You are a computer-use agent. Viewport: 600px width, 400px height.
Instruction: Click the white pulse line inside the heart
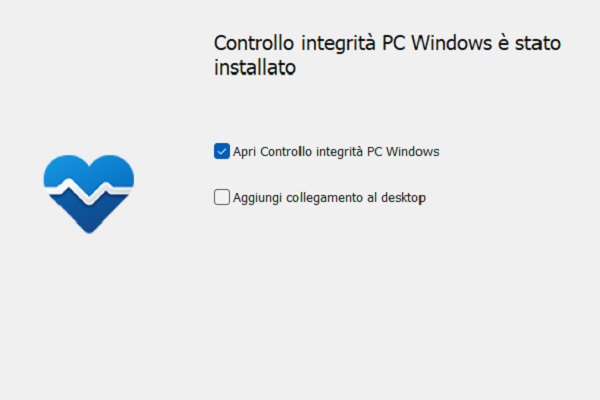click(x=89, y=190)
